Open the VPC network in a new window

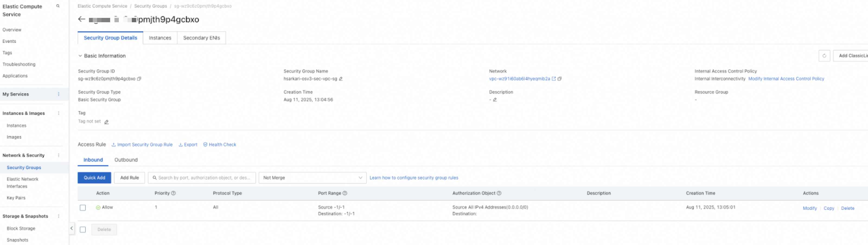coord(554,79)
